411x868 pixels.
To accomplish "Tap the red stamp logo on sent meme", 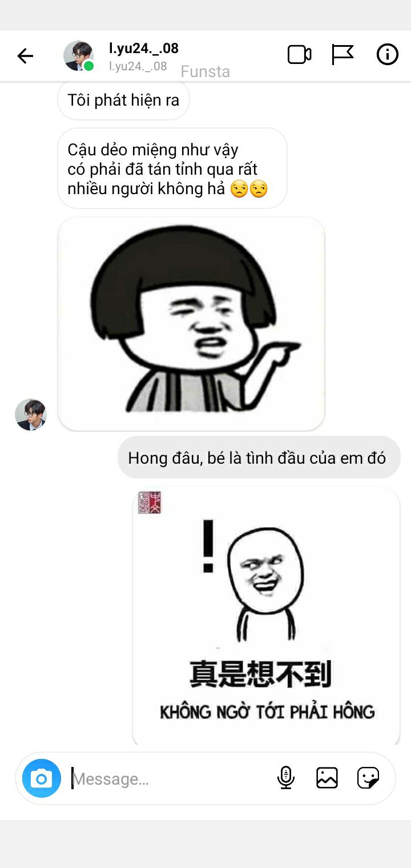I will coord(150,503).
